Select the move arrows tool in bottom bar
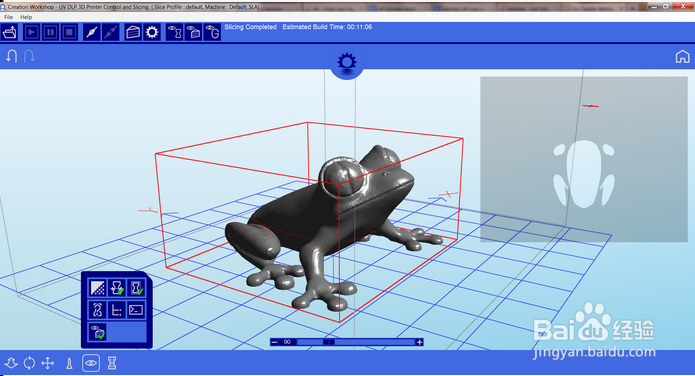The height and width of the screenshot is (376, 695). tap(47, 364)
